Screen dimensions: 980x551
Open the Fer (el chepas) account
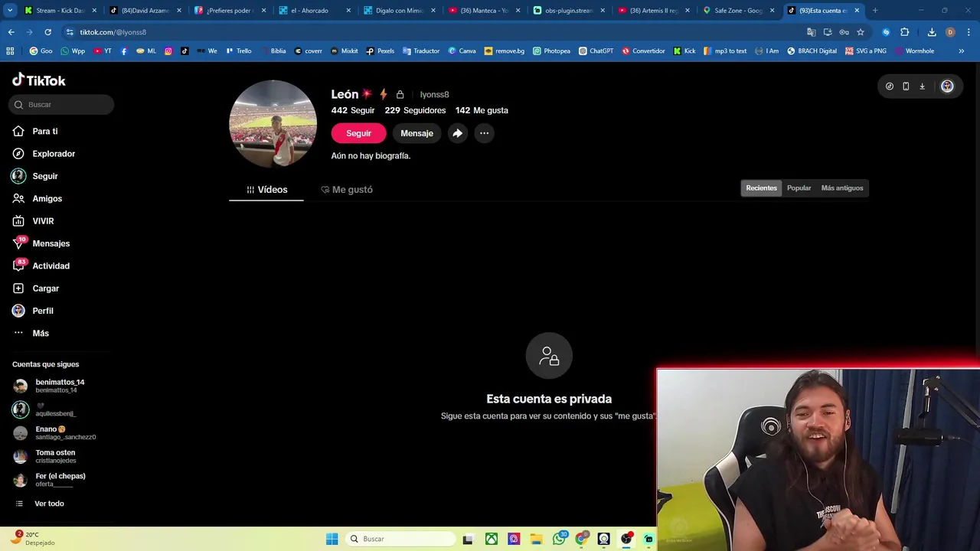pos(49,480)
